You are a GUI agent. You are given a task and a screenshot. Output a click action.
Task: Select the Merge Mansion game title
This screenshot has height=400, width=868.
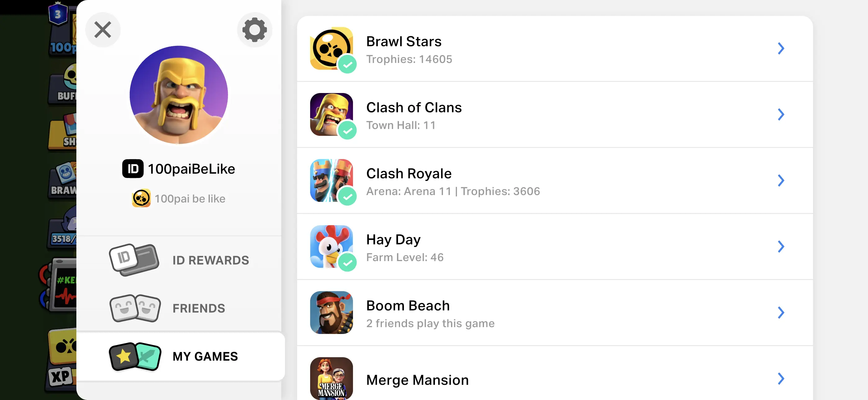[417, 380]
